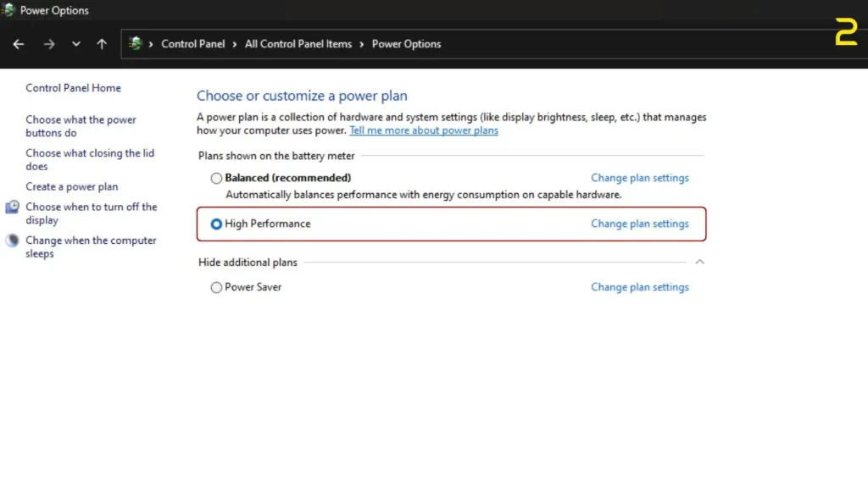
Task: Navigate to All Control Panel Items breadcrumb
Action: (298, 44)
